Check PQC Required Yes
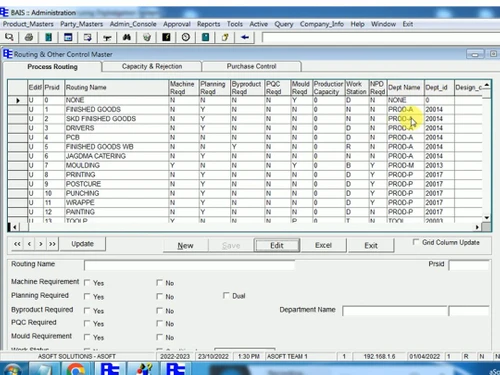 pyautogui.click(x=87, y=323)
